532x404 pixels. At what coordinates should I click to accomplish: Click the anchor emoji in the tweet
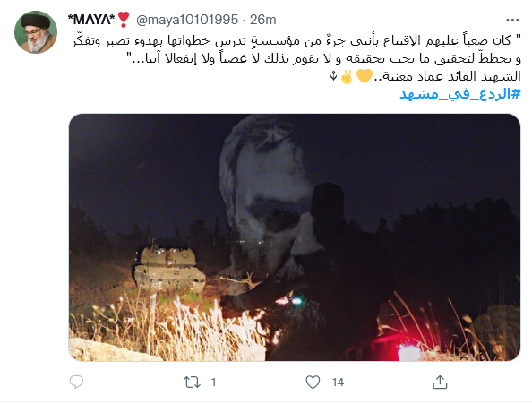point(334,76)
